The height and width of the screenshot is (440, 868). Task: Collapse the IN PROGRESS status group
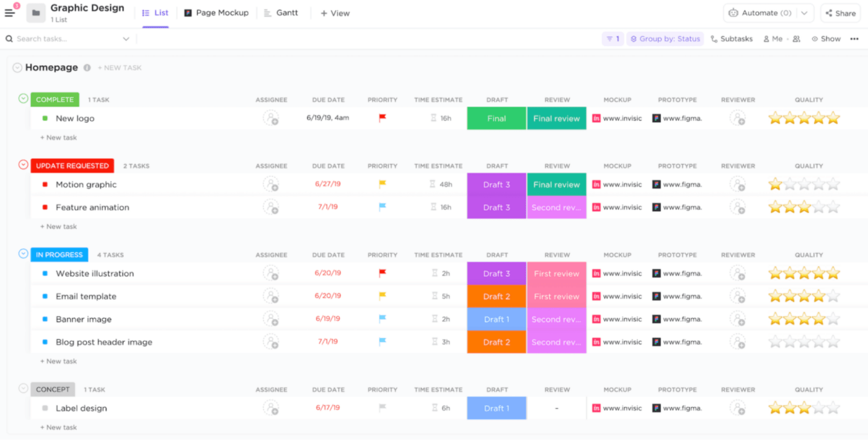(x=22, y=254)
